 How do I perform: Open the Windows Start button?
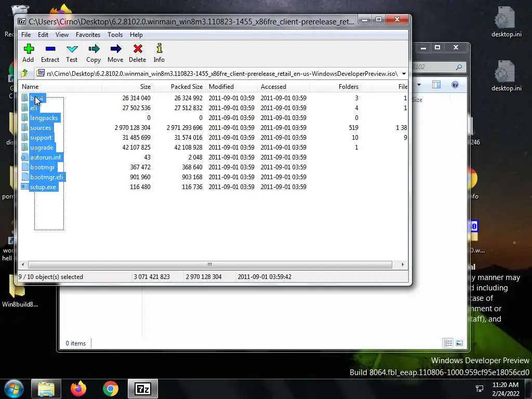[14, 389]
